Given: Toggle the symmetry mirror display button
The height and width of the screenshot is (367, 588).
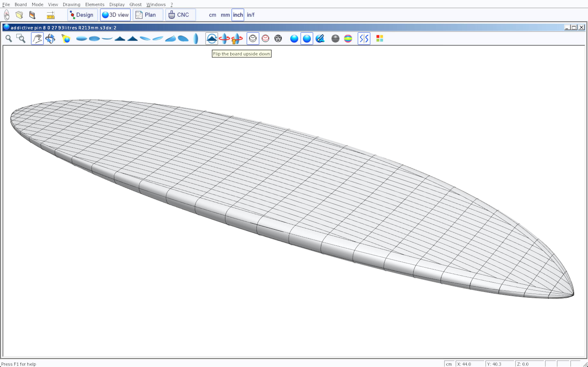Looking at the screenshot, I should 364,39.
